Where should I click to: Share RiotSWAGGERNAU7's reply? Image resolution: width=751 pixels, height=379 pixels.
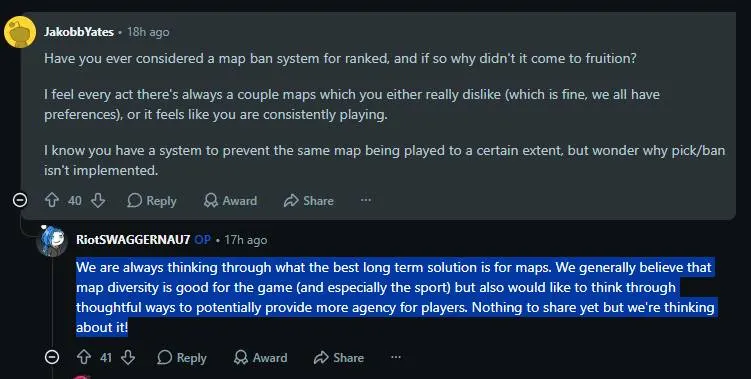pos(339,358)
